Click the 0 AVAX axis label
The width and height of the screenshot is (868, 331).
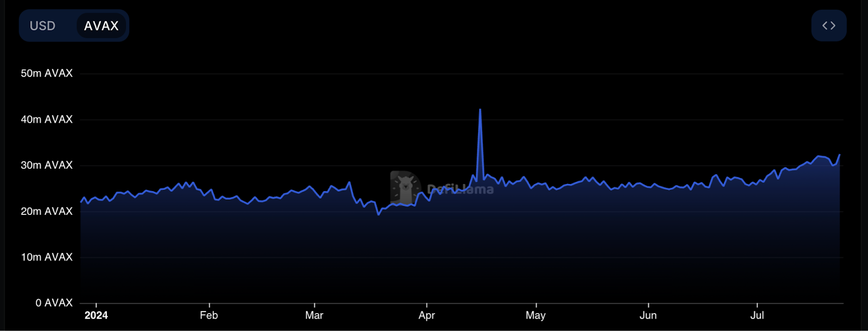coord(54,303)
